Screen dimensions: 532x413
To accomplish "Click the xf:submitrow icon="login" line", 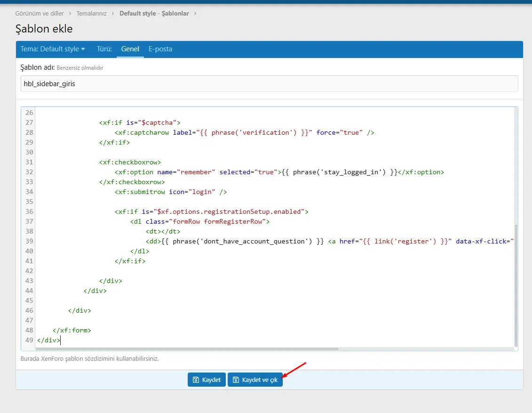I will (171, 192).
